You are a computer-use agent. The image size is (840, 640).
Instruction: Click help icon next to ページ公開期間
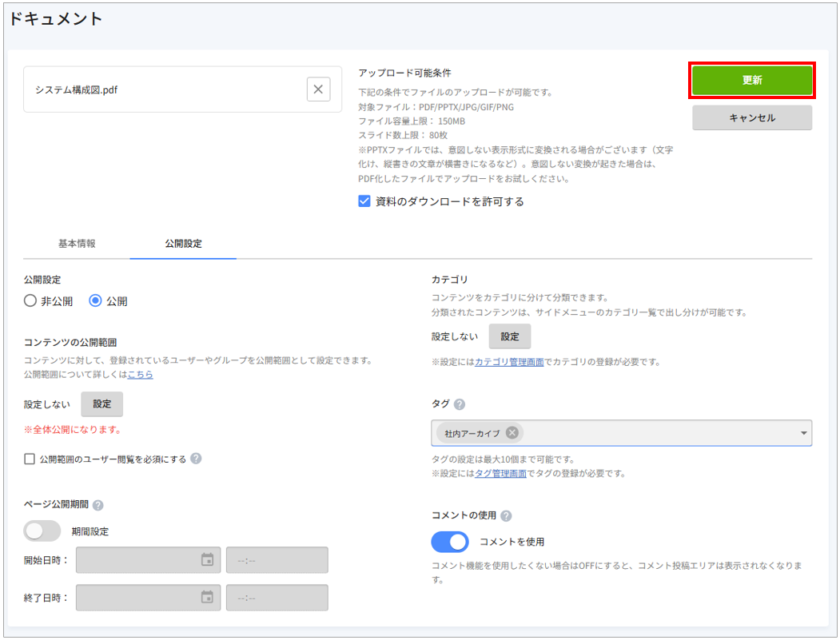98,505
